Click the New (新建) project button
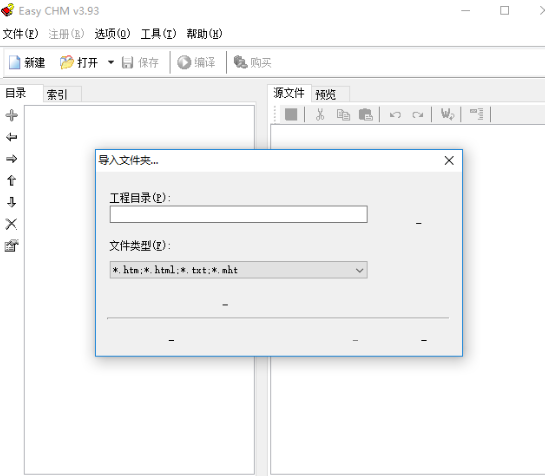The height and width of the screenshot is (476, 545). [27, 63]
